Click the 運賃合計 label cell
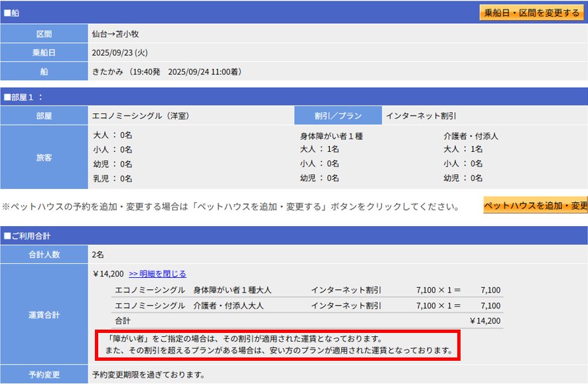 point(44,314)
